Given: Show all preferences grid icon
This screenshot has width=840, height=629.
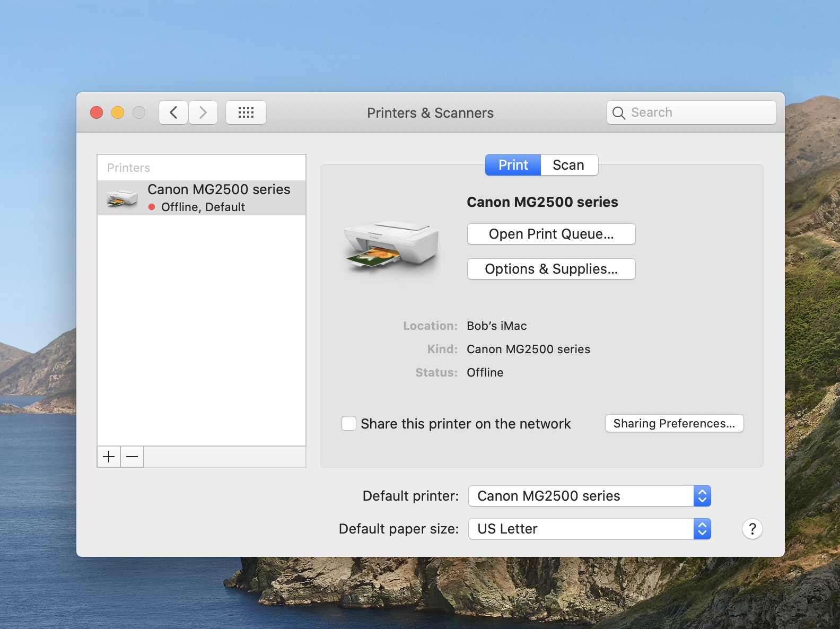Looking at the screenshot, I should pos(246,112).
